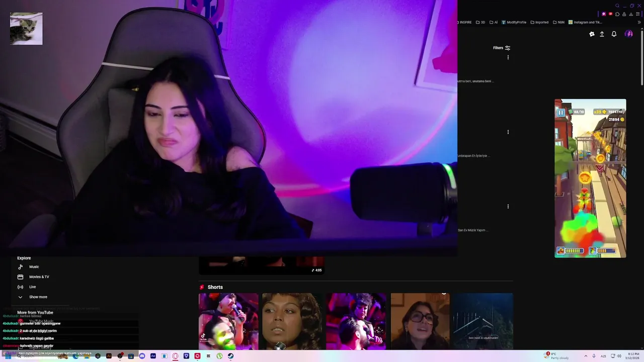Screen dimensions: 644x362
Task: Open the Shorts thumbnail of woman wearing glasses
Action: [420, 321]
